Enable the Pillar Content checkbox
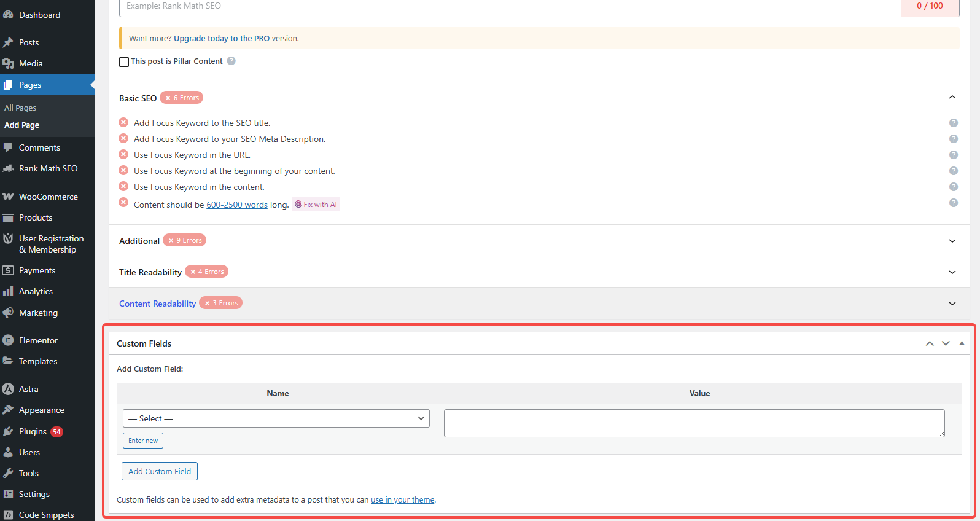Screen dimensions: 980x521 124,61
